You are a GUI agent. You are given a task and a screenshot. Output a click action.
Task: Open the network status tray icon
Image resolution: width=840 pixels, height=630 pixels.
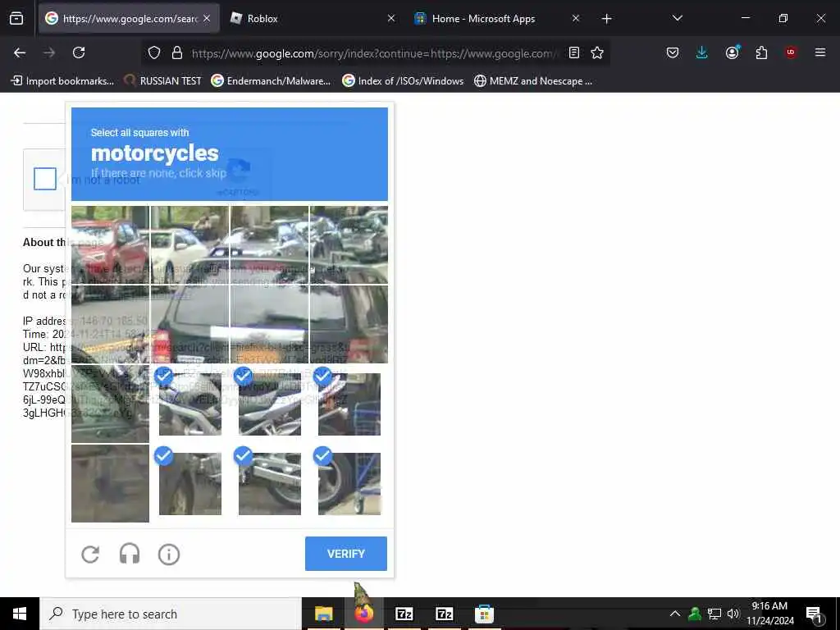pos(714,614)
